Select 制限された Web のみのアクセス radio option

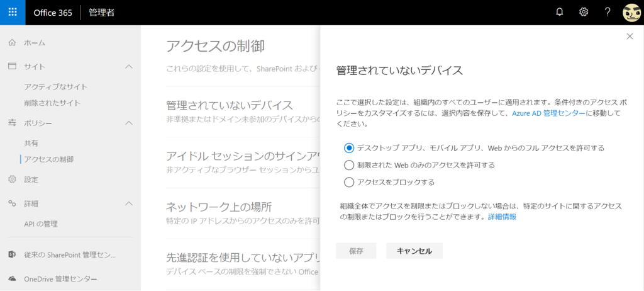click(x=349, y=165)
